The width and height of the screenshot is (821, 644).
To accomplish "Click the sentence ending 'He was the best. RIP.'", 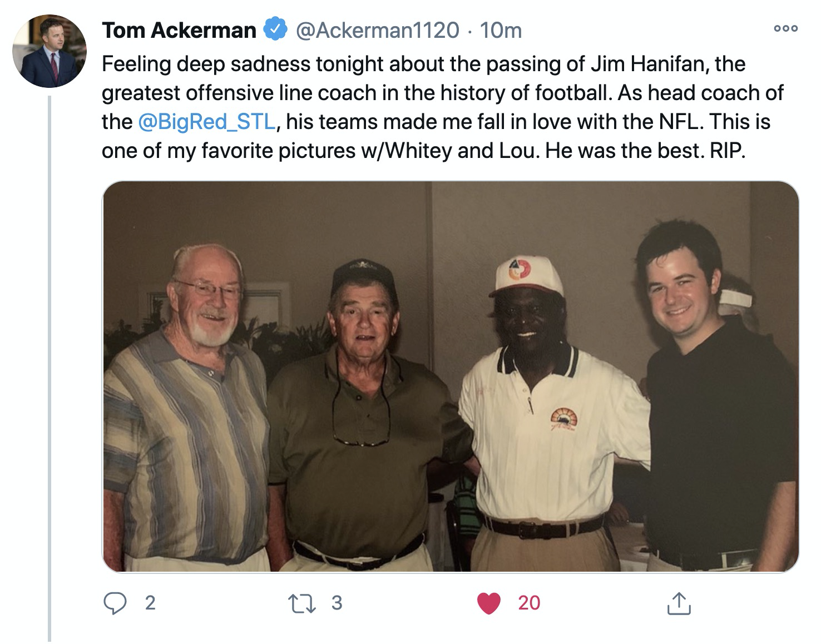I will (645, 151).
